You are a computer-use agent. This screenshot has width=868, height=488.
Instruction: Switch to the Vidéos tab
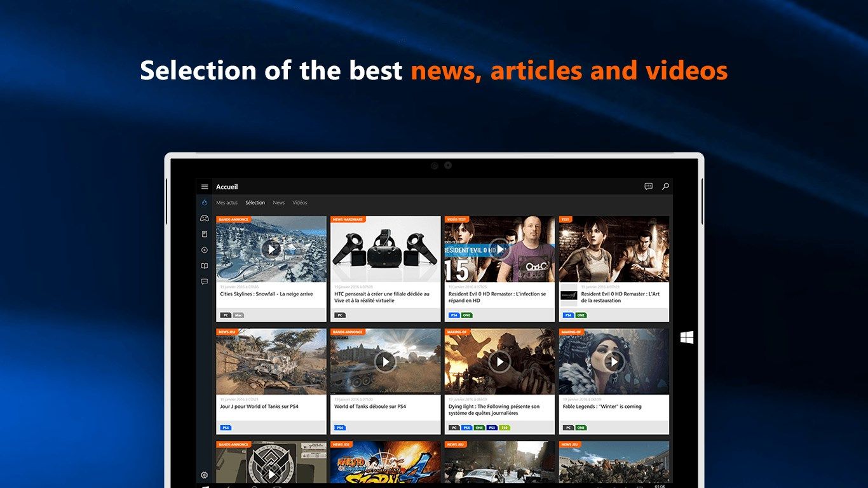(300, 203)
